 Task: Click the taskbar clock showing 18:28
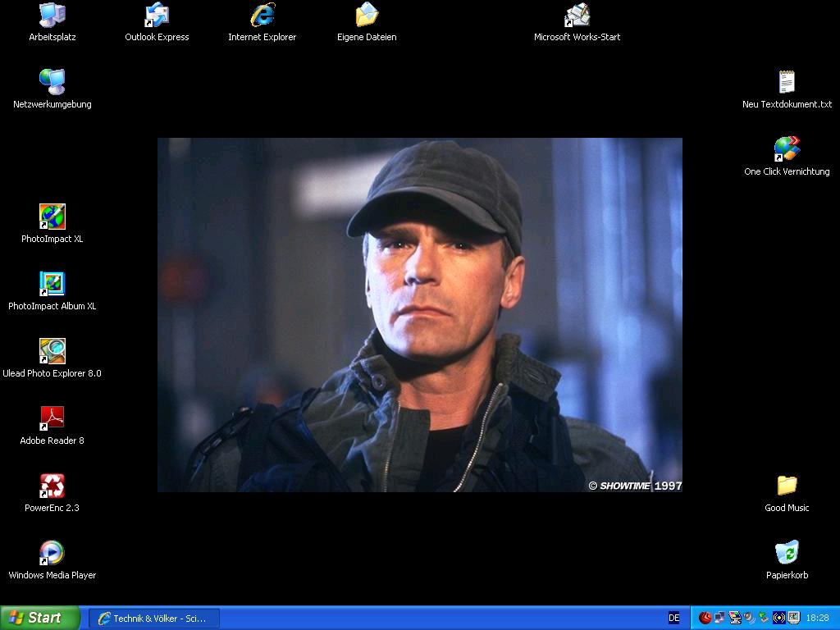point(817,618)
